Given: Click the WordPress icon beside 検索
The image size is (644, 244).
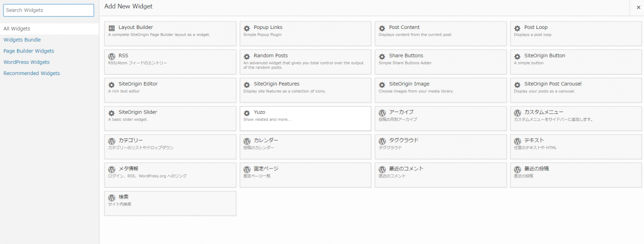Looking at the screenshot, I should coord(112,198).
